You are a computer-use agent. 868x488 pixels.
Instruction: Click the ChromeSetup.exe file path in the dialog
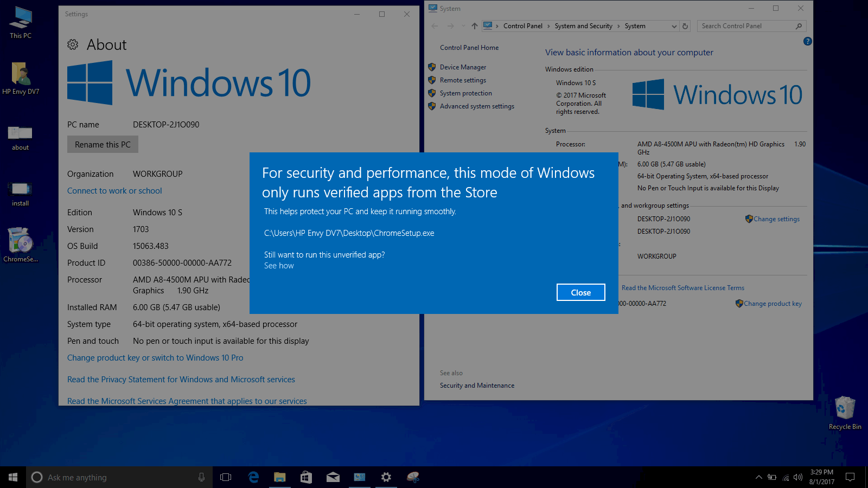(349, 233)
